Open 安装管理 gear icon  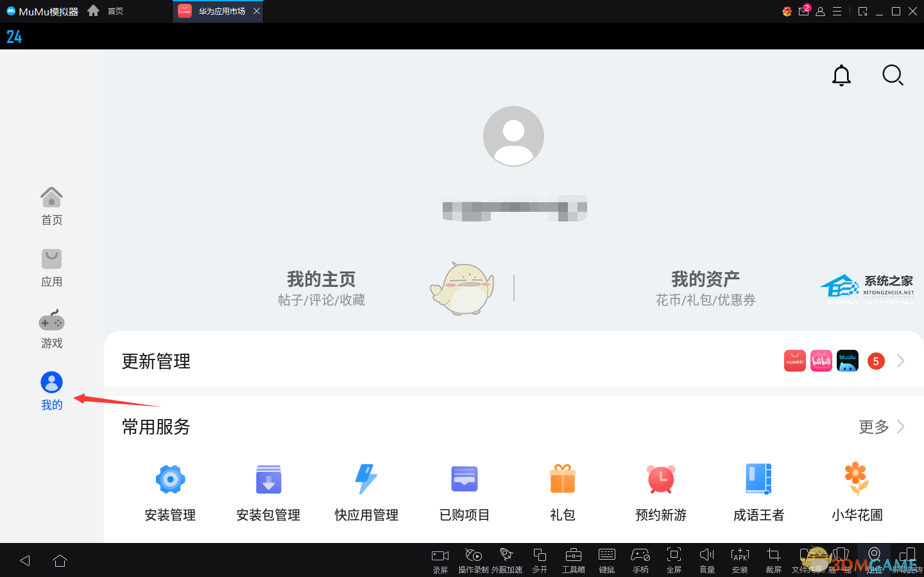(x=170, y=479)
